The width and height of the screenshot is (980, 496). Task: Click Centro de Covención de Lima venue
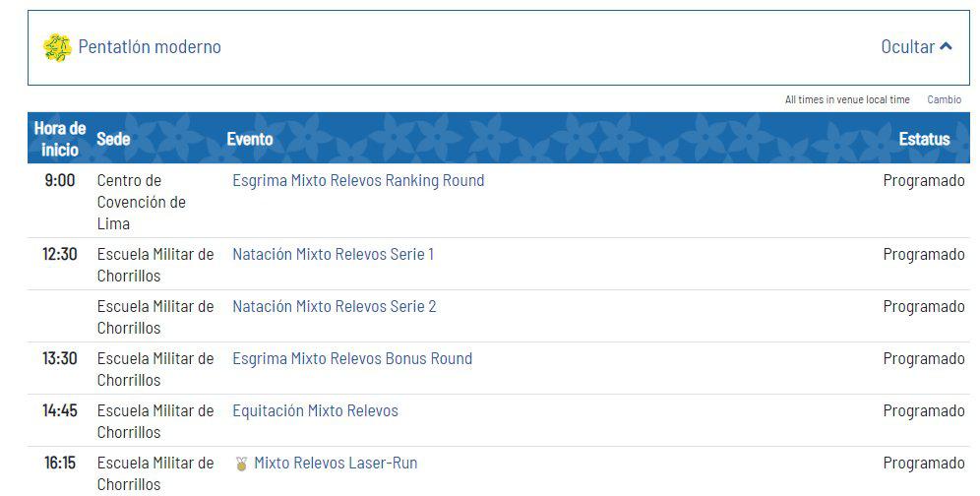tap(141, 202)
